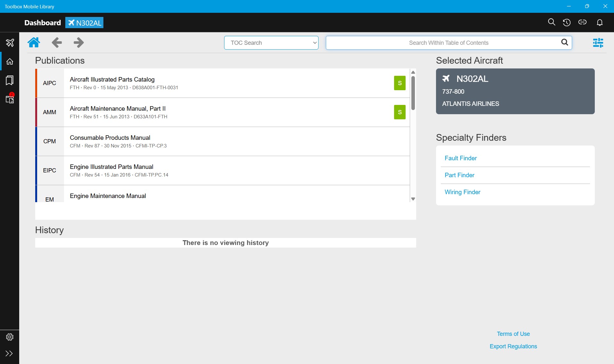Go forward with the right arrow icon
Viewport: 614px width, 364px height.
tap(79, 42)
